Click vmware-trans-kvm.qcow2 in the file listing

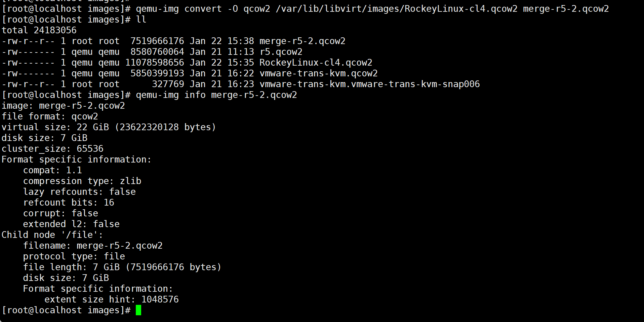[318, 73]
